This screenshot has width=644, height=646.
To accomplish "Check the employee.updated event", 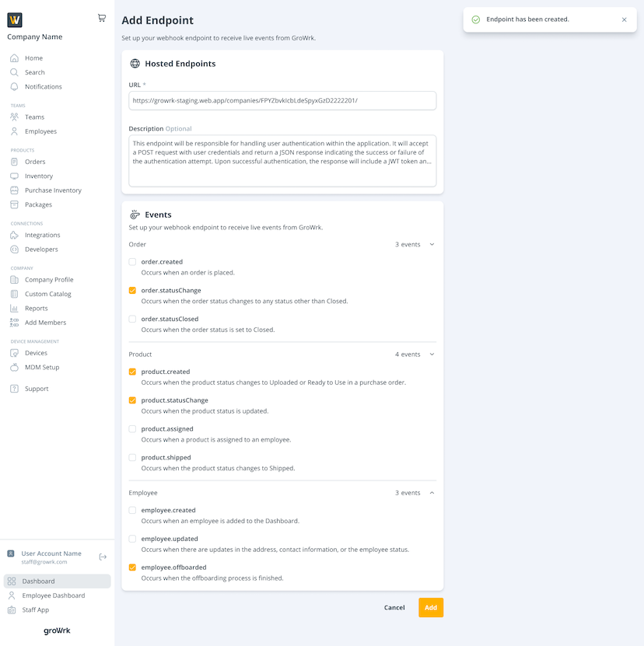I will 131,538.
